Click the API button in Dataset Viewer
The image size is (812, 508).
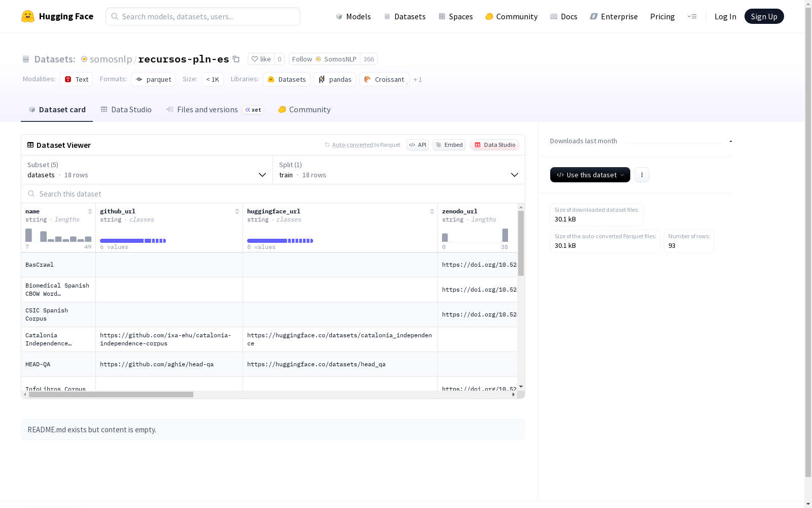418,145
